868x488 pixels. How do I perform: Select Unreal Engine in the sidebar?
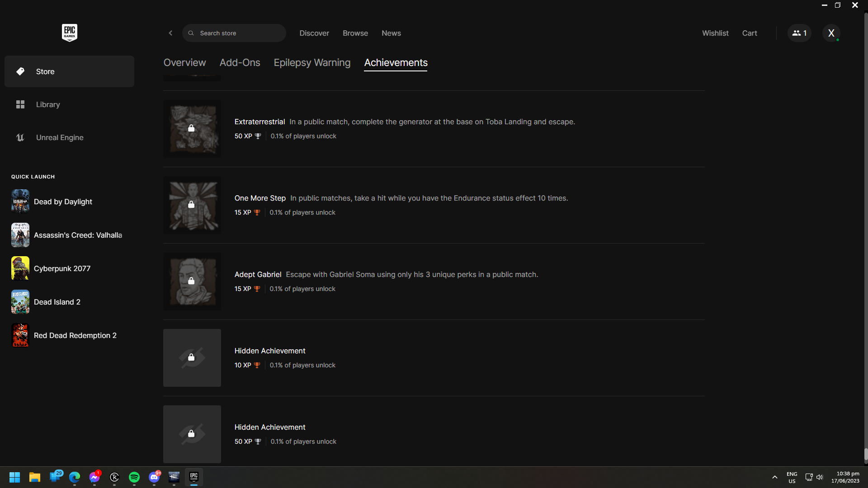pos(69,137)
